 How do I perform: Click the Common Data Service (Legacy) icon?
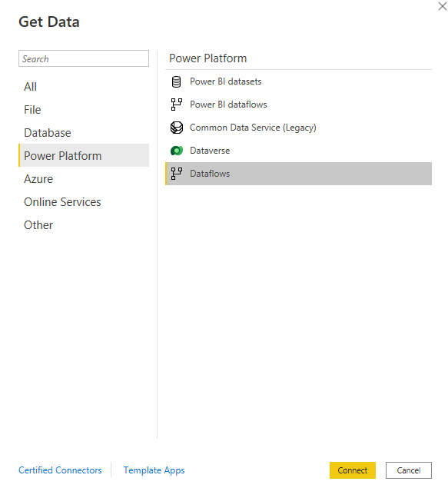(x=177, y=128)
